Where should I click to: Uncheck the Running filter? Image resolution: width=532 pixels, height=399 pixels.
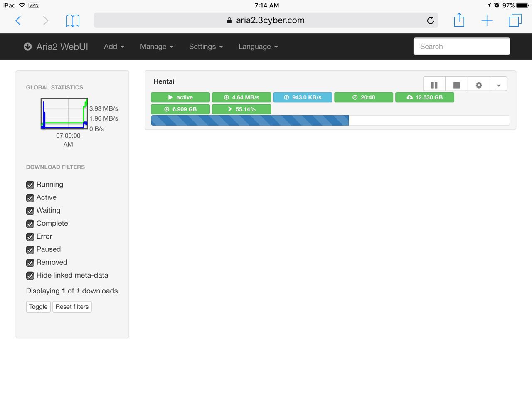point(30,185)
